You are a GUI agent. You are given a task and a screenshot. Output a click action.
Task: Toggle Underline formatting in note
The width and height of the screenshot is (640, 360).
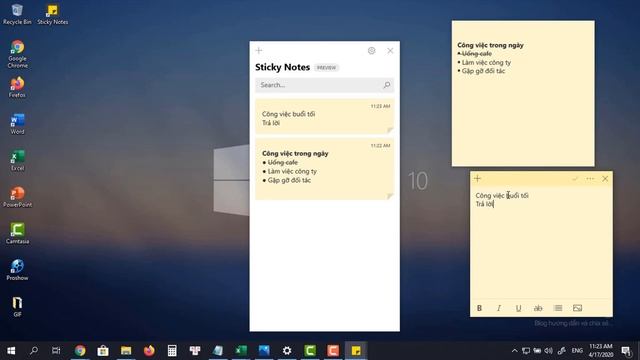tap(518, 308)
